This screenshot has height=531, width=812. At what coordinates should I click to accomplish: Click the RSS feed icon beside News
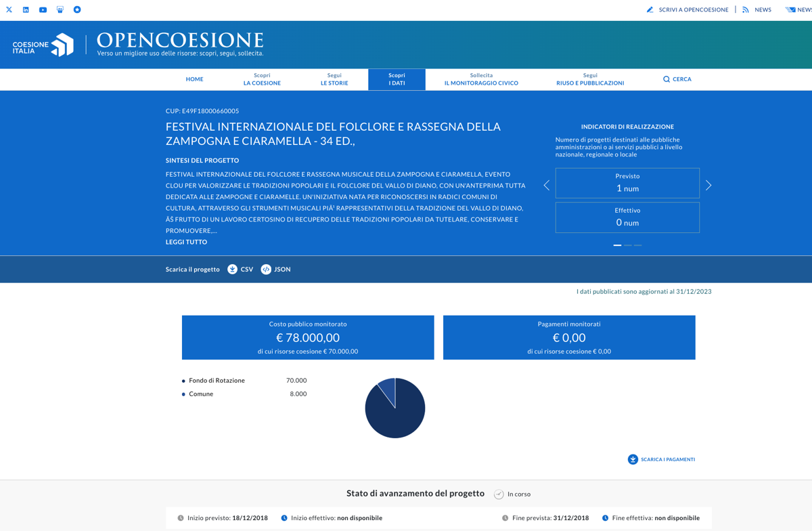pyautogui.click(x=746, y=9)
